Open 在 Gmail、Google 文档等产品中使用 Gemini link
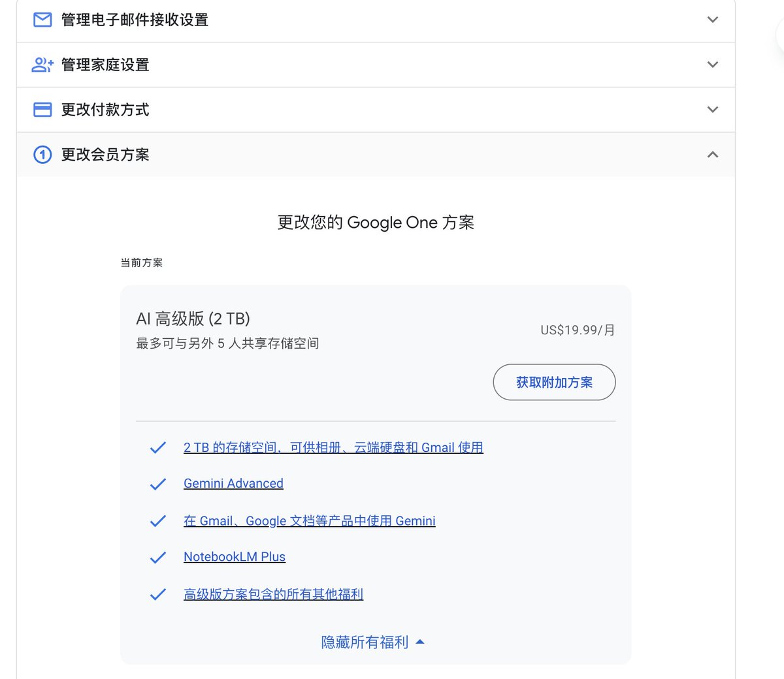 (309, 520)
